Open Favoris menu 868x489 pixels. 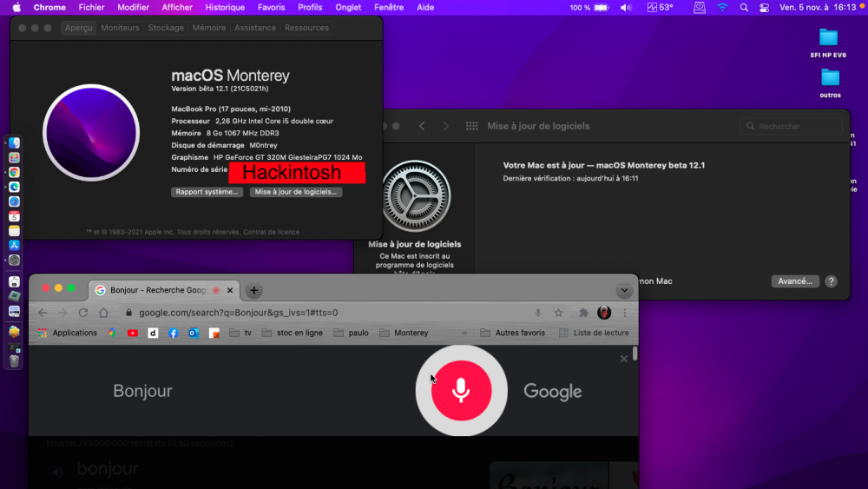click(x=271, y=7)
